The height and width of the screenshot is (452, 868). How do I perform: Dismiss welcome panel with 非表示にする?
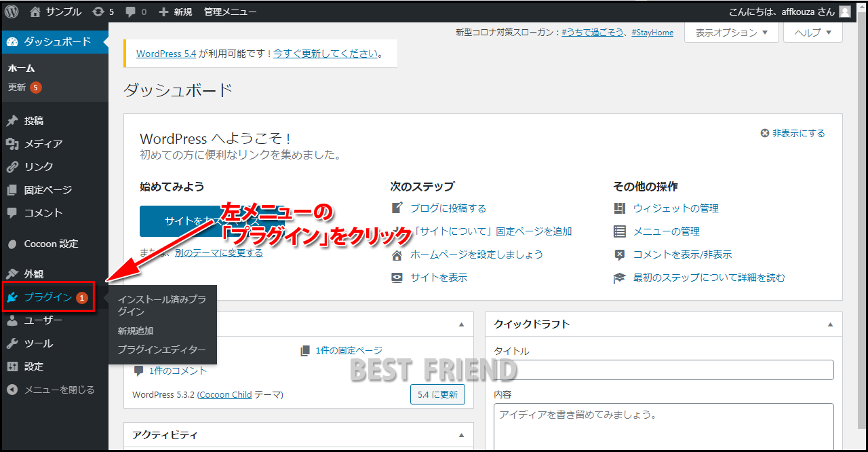point(793,133)
